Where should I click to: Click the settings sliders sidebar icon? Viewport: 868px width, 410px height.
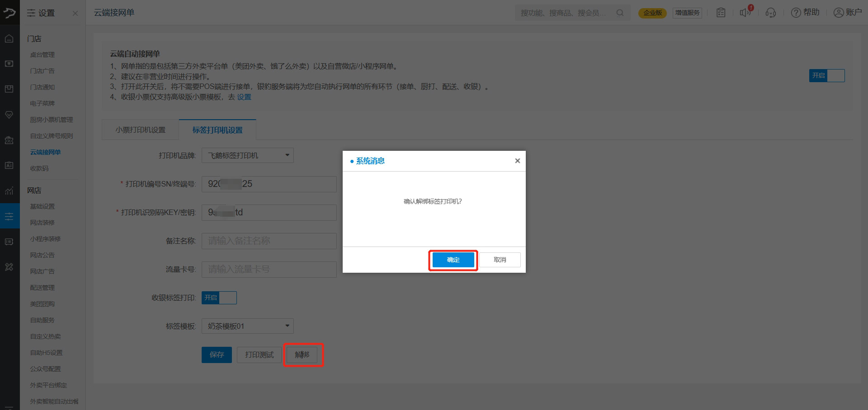(9, 217)
